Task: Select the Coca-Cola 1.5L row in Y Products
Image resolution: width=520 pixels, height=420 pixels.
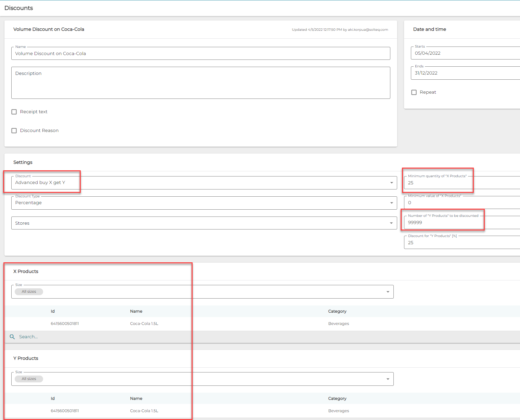Action: point(144,411)
